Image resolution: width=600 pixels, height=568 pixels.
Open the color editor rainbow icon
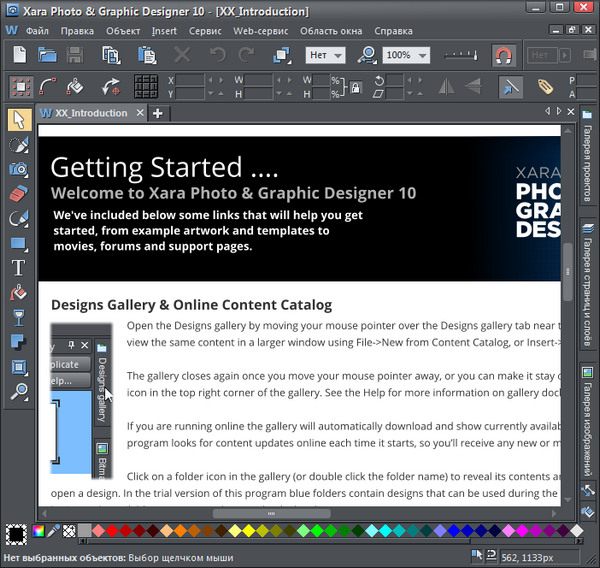click(x=39, y=530)
